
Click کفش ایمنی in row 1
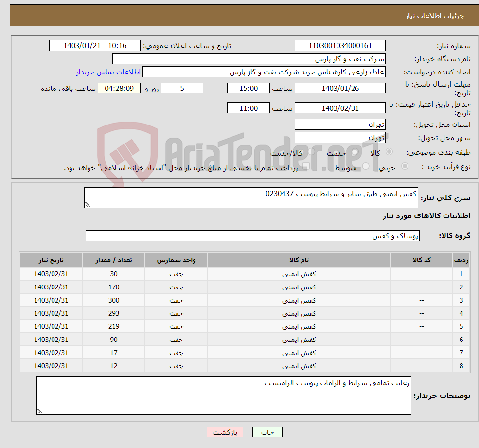click(299, 274)
